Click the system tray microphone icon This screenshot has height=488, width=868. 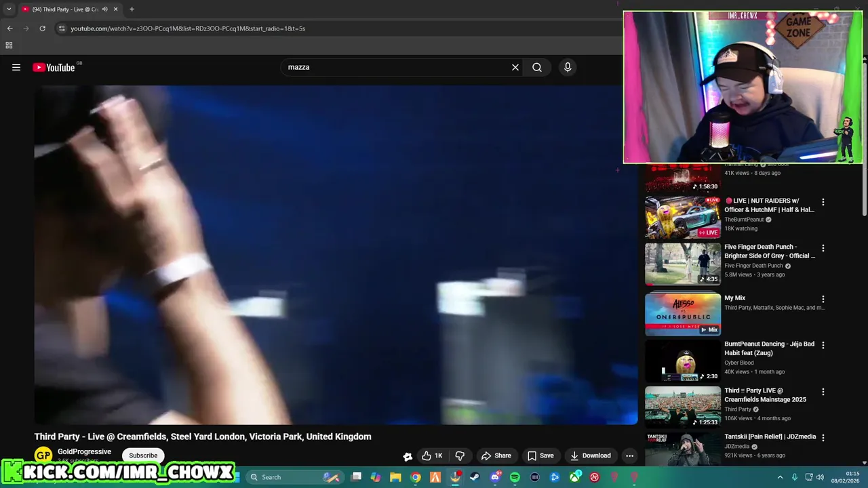tap(795, 477)
